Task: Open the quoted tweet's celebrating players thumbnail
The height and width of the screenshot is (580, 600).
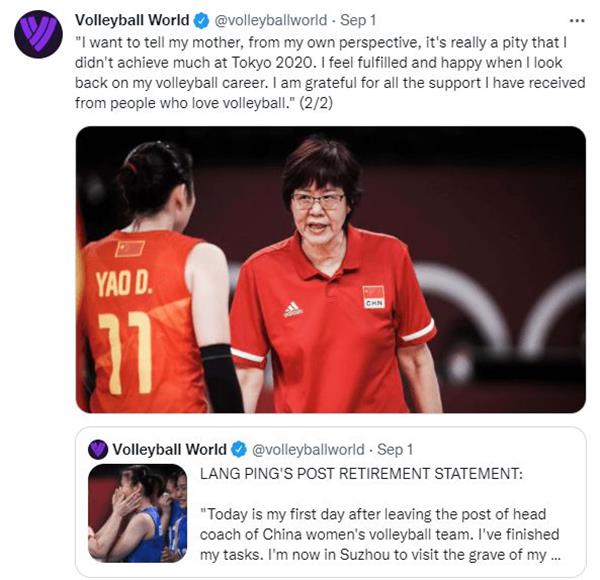Action: pyautogui.click(x=137, y=513)
